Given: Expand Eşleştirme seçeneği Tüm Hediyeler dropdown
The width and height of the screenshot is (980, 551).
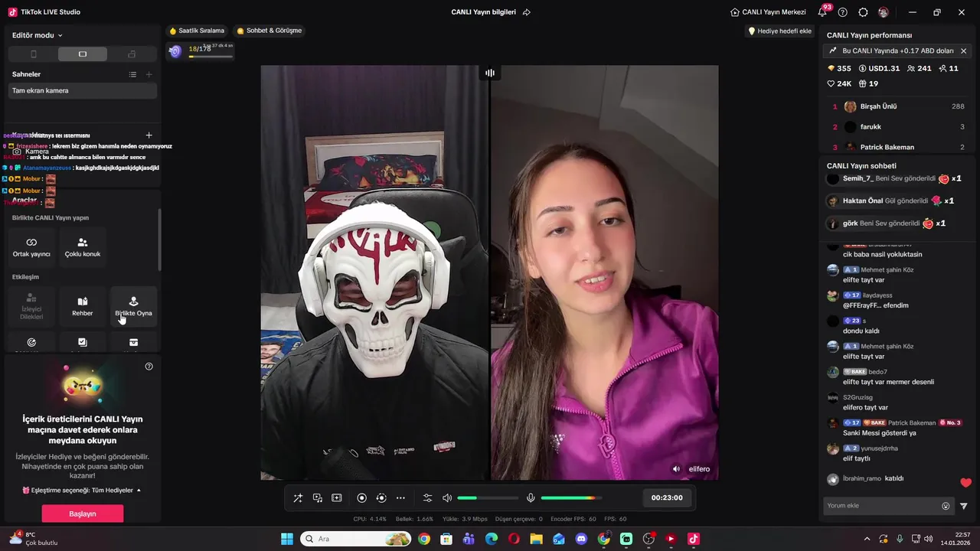Looking at the screenshot, I should 82,490.
